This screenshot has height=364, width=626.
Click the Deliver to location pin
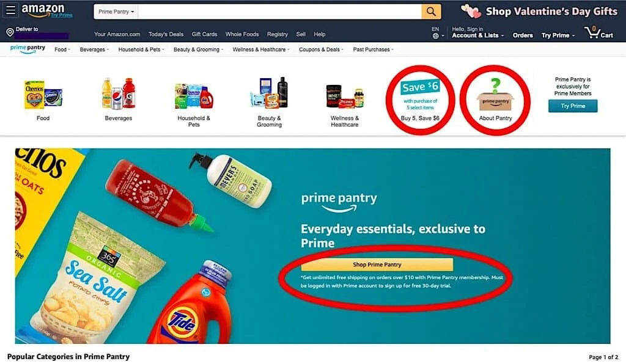pyautogui.click(x=10, y=33)
